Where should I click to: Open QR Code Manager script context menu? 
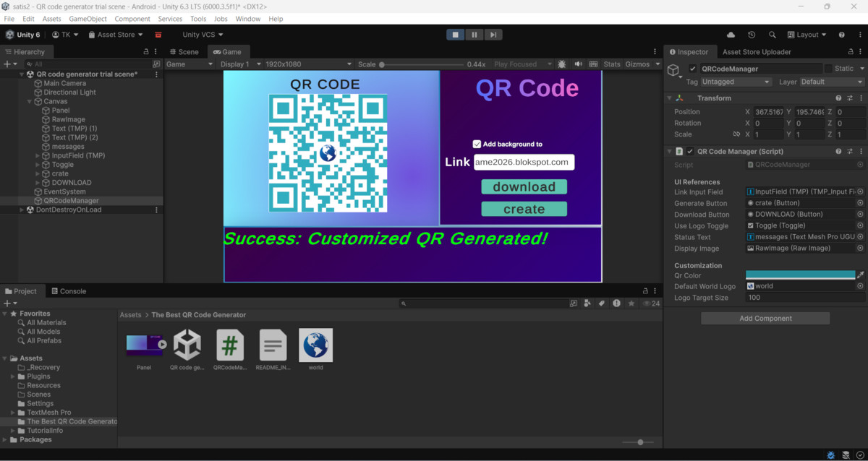coord(861,152)
